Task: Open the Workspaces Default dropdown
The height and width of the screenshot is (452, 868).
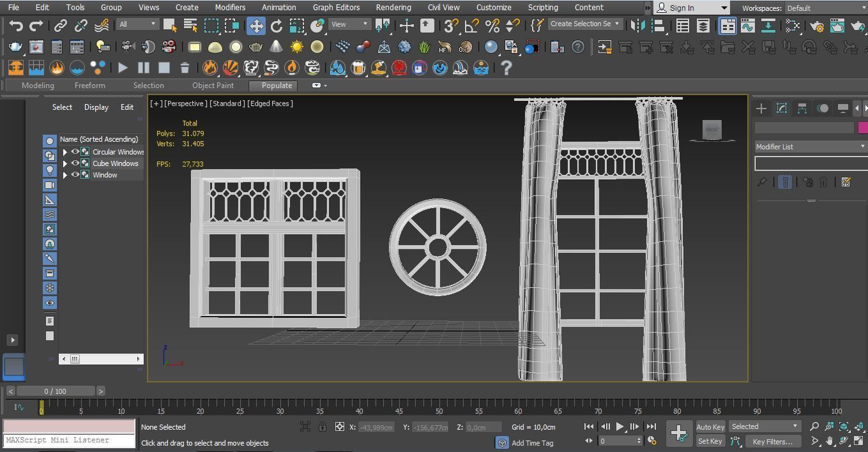Action: tap(825, 8)
